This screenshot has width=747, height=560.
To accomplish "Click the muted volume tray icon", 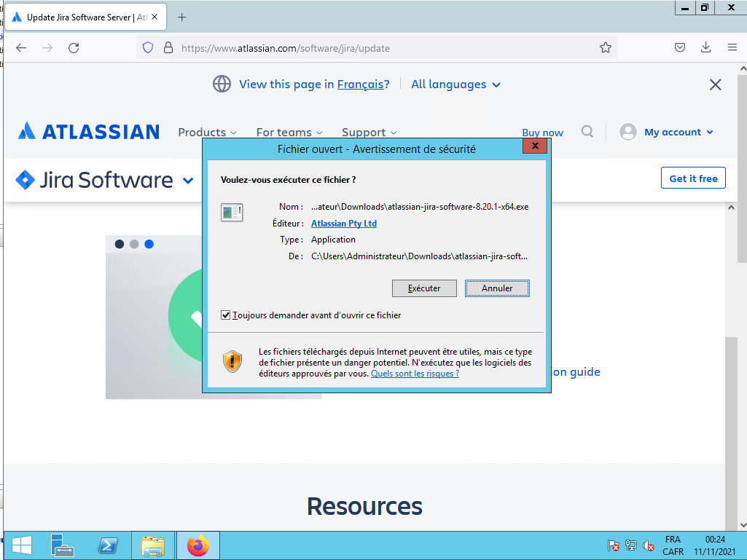I will tap(648, 545).
